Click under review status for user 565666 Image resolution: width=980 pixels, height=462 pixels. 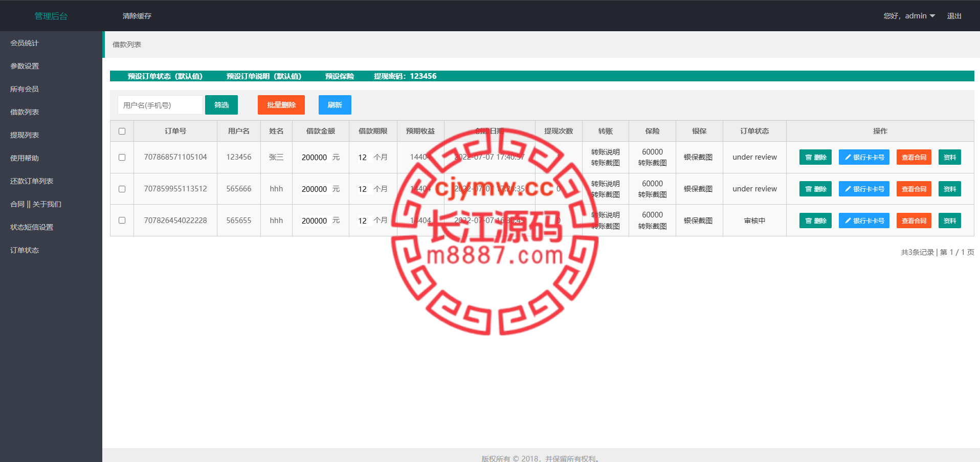(754, 189)
